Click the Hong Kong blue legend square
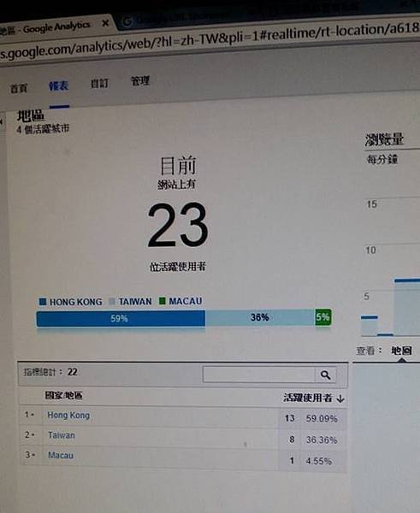The height and width of the screenshot is (513, 420). pyautogui.click(x=43, y=301)
